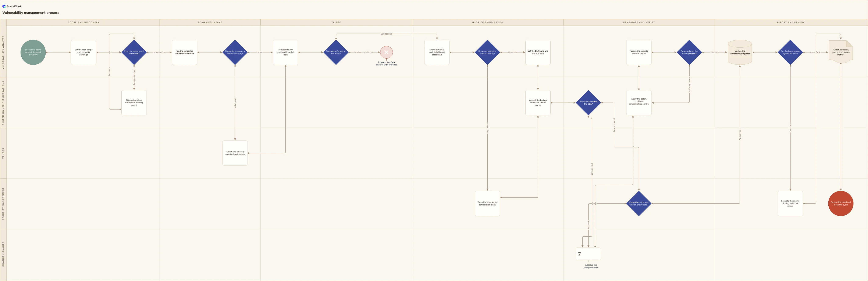The width and height of the screenshot is (868, 281).
Task: Click the 'System Owner / IT Operations' swimlane label
Action: pos(3,103)
